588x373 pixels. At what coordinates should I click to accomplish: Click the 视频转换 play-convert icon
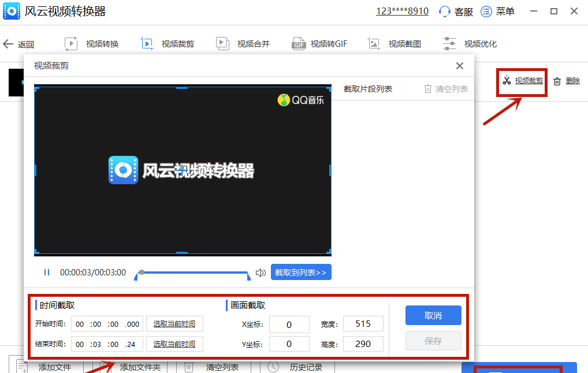[71, 44]
